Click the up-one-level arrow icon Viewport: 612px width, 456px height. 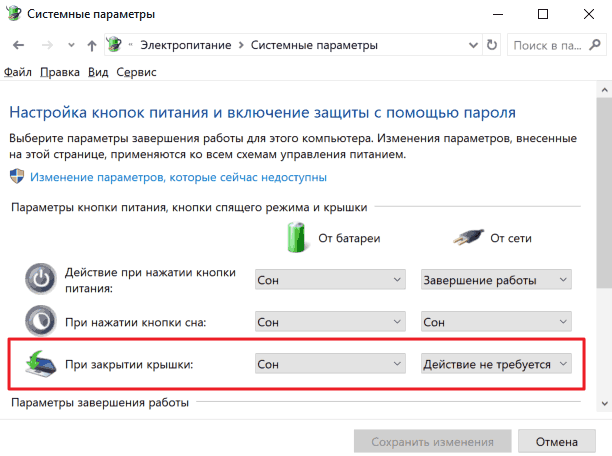[x=92, y=46]
